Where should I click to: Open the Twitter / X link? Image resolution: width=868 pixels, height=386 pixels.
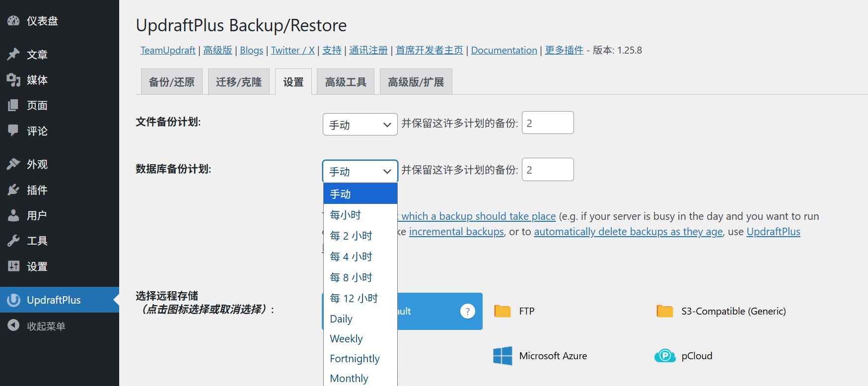293,50
